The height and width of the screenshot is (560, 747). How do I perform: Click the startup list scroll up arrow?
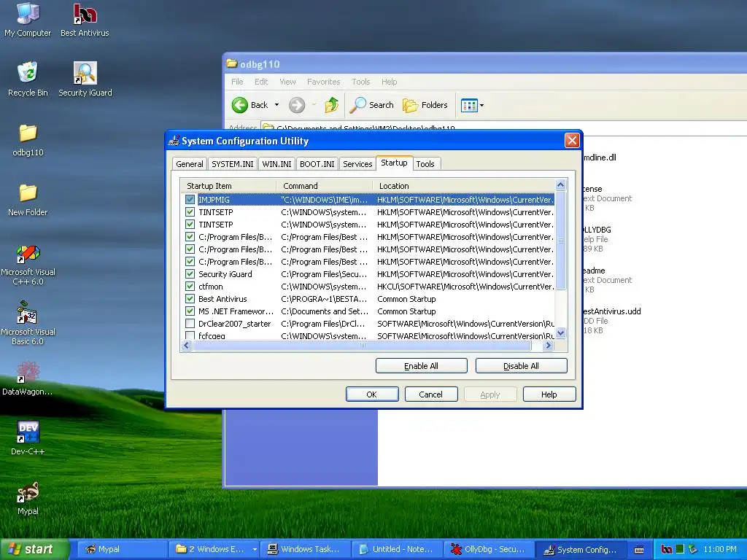(x=561, y=184)
